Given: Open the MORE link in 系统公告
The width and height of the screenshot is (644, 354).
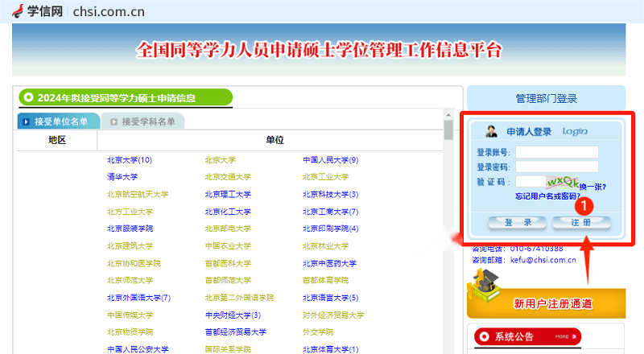Looking at the screenshot, I should [x=565, y=336].
